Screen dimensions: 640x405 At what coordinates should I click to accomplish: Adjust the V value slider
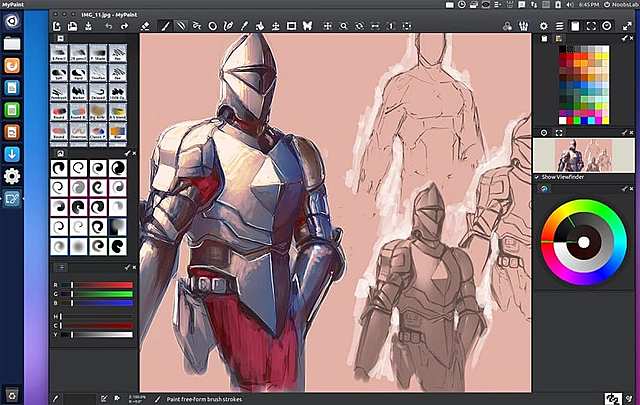point(97,334)
